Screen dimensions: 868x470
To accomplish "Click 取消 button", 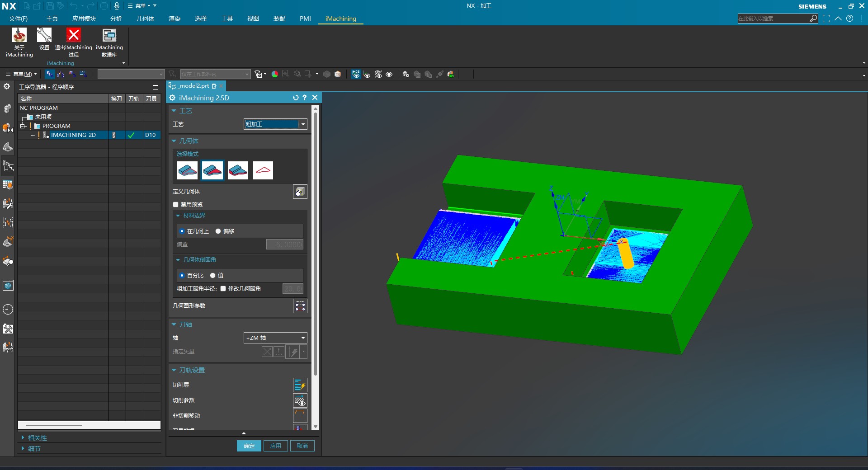I will pos(302,446).
